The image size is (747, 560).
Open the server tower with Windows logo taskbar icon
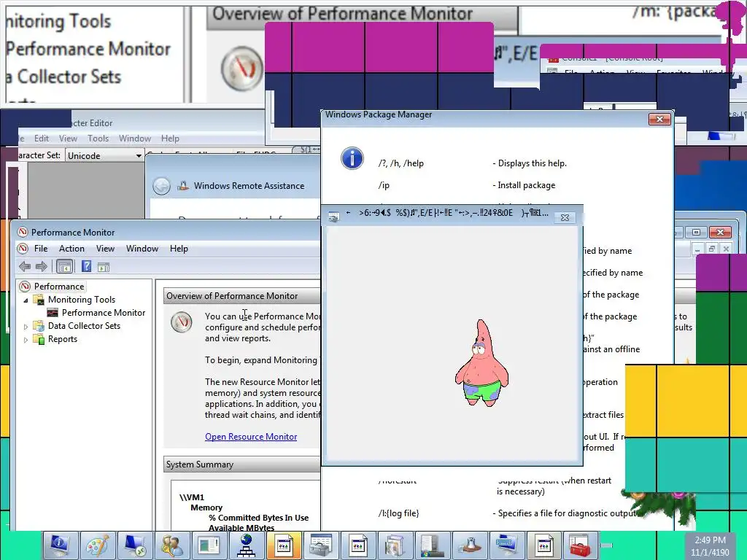click(x=432, y=545)
